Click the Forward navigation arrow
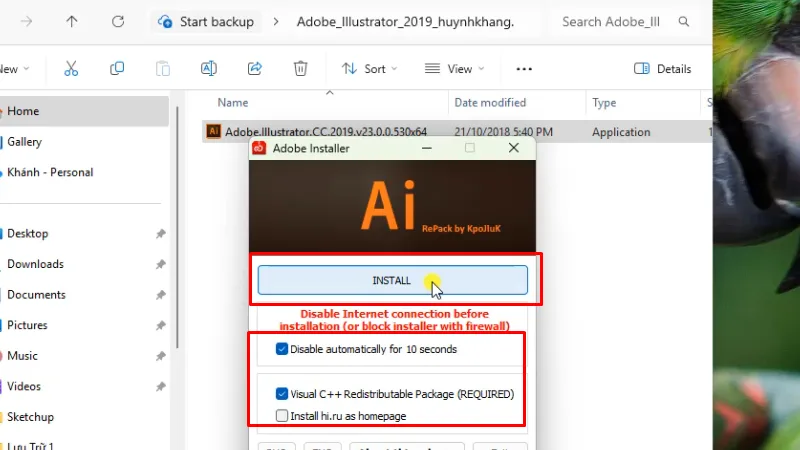800x450 pixels. (x=27, y=21)
